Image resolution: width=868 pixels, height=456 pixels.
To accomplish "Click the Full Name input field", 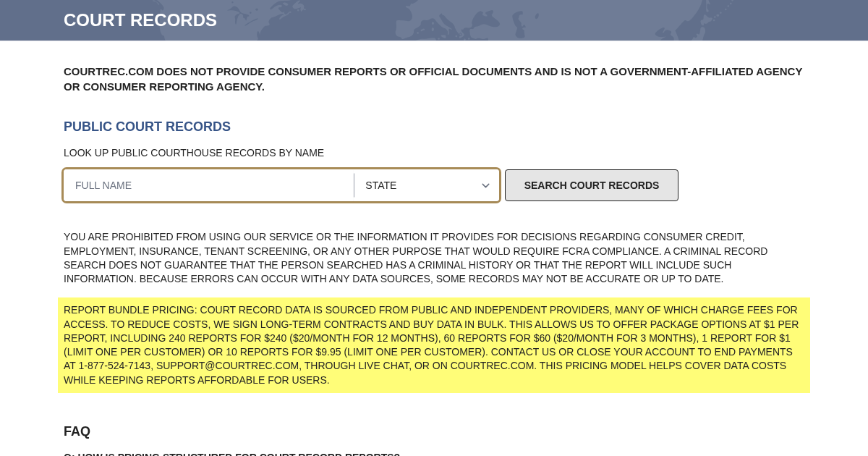I will 209,185.
